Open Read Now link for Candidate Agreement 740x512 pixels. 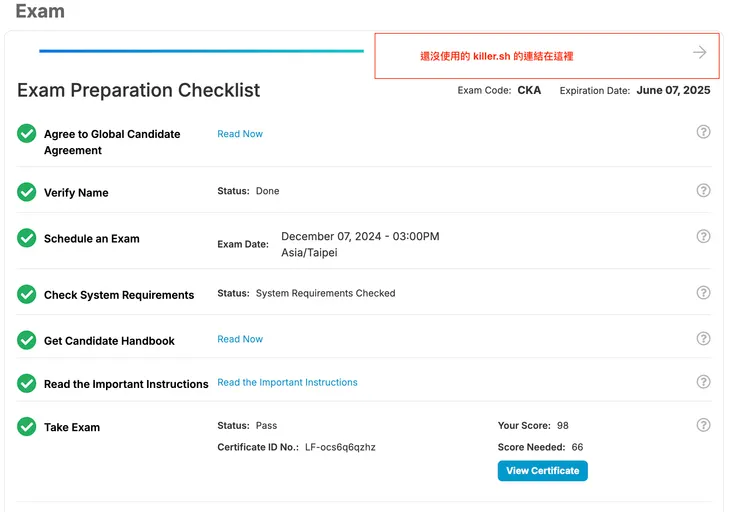coord(240,134)
